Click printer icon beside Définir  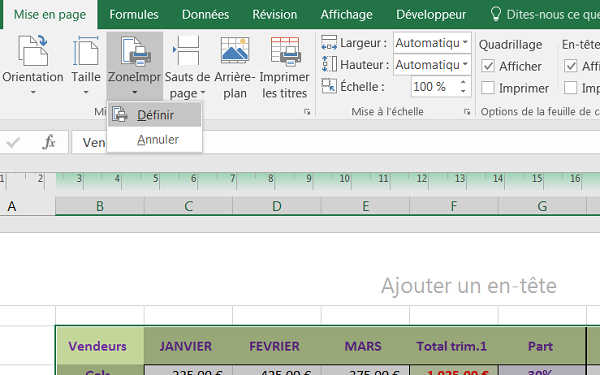(120, 115)
